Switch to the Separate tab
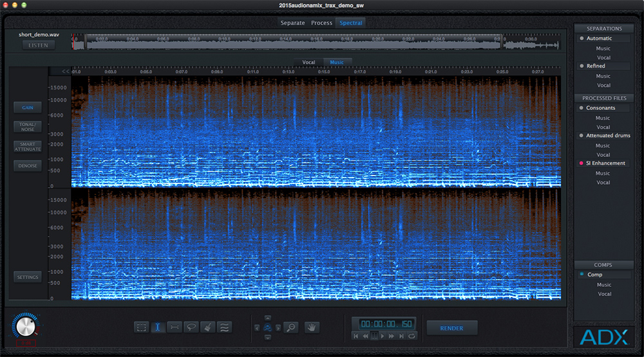This screenshot has height=357, width=644. coord(292,23)
